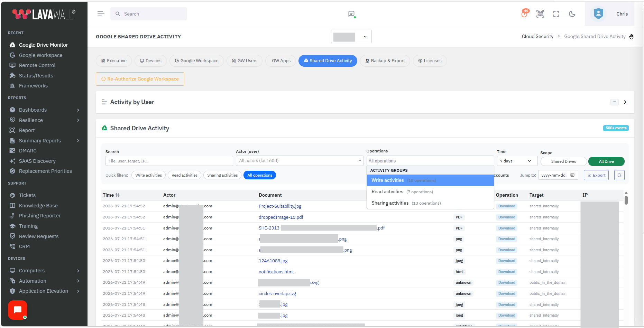Focus the File, user, target, IP search box

point(169,161)
